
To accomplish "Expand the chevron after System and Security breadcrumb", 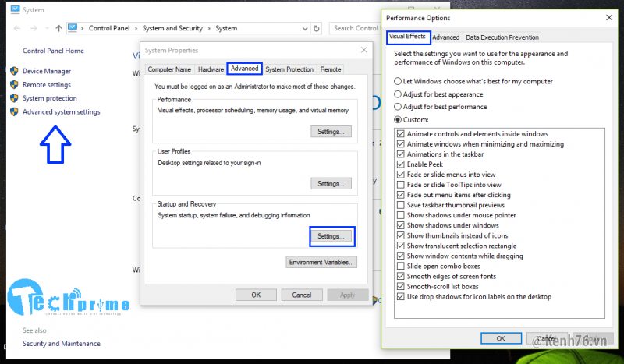I will coord(209,29).
